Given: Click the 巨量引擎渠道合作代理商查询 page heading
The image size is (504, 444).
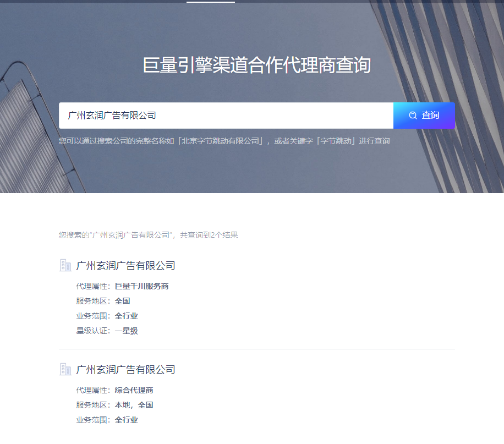Looking at the screenshot, I should click(256, 65).
